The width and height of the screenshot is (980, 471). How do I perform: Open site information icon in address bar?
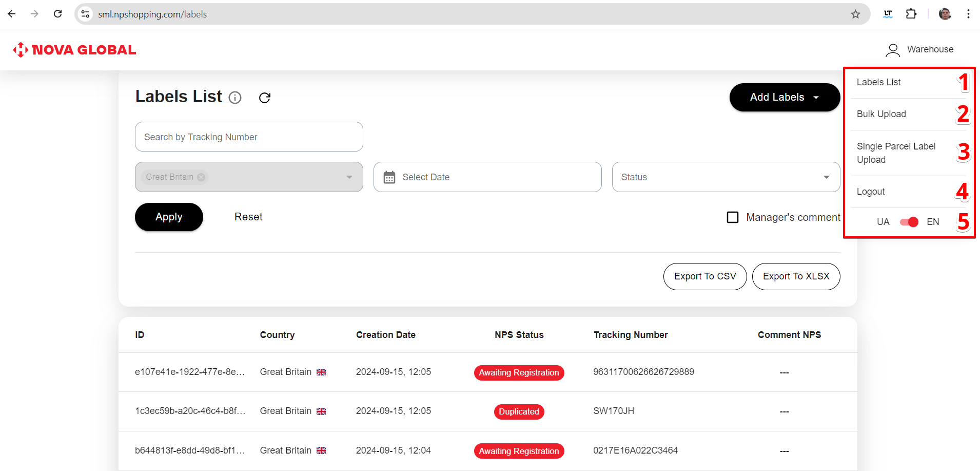coord(86,14)
